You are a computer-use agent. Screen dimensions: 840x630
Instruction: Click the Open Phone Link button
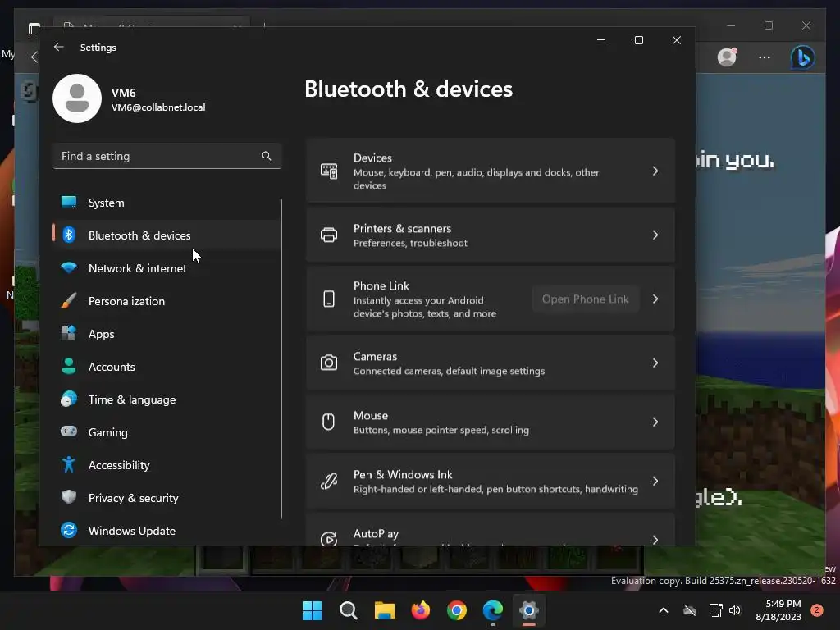pos(585,299)
